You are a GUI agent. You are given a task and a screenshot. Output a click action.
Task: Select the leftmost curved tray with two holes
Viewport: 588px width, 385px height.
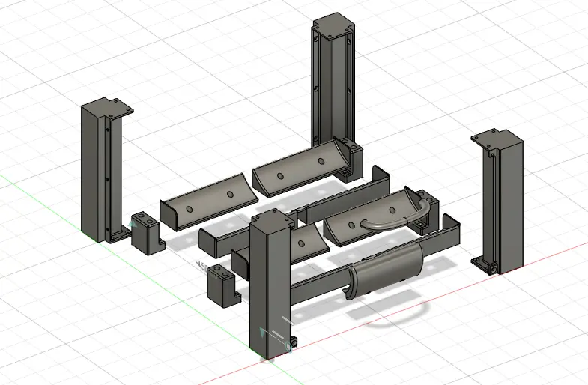pyautogui.click(x=208, y=202)
